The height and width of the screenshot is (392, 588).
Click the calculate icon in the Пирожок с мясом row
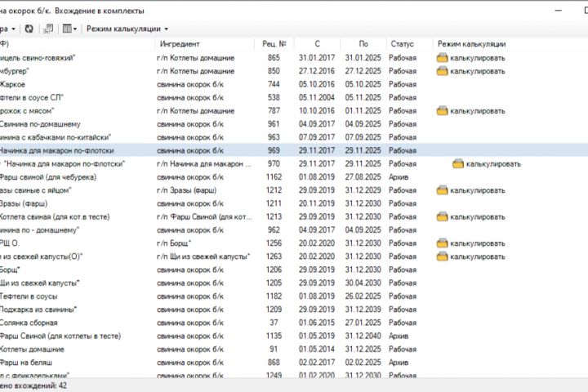pyautogui.click(x=442, y=110)
